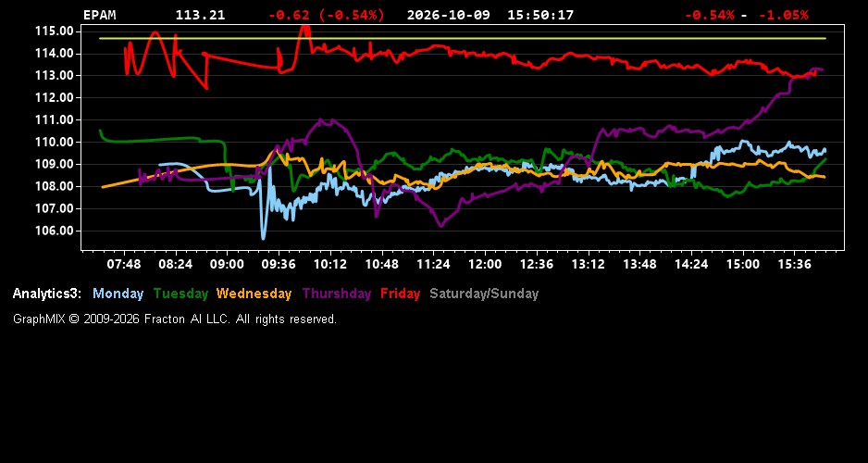The image size is (868, 463).
Task: Select the Thurshday legend label
Action: pyautogui.click(x=337, y=294)
